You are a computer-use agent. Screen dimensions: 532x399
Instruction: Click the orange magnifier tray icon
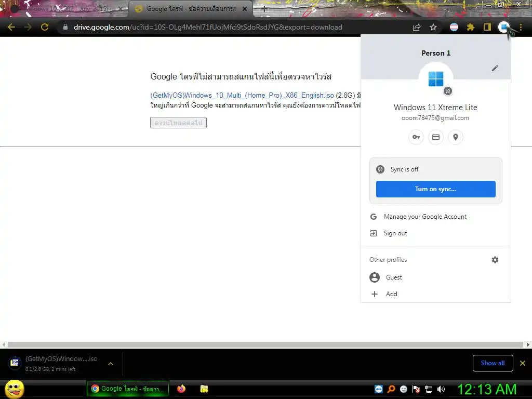point(391,389)
